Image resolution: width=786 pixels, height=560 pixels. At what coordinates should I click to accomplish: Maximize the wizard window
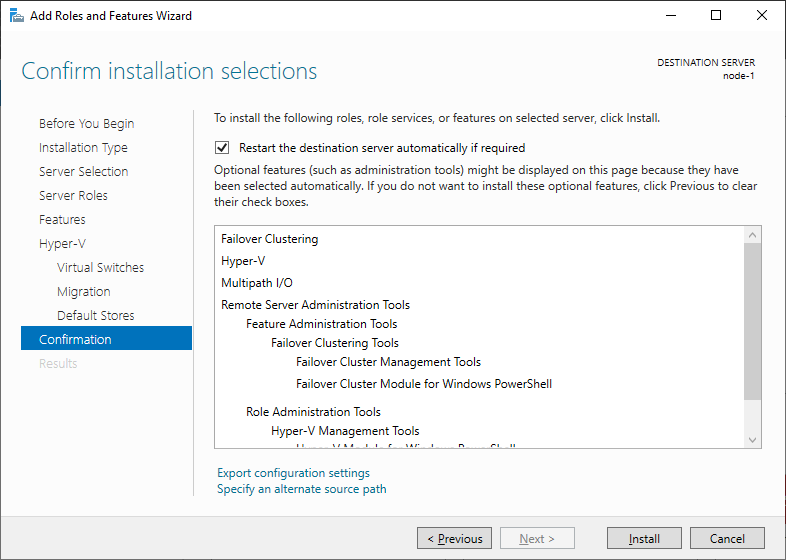click(x=716, y=16)
